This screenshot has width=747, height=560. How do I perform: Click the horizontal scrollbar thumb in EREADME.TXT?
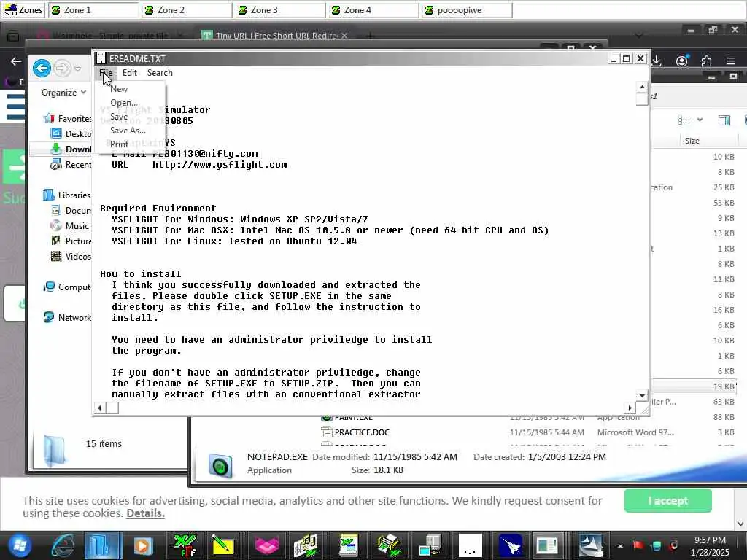[x=112, y=408]
